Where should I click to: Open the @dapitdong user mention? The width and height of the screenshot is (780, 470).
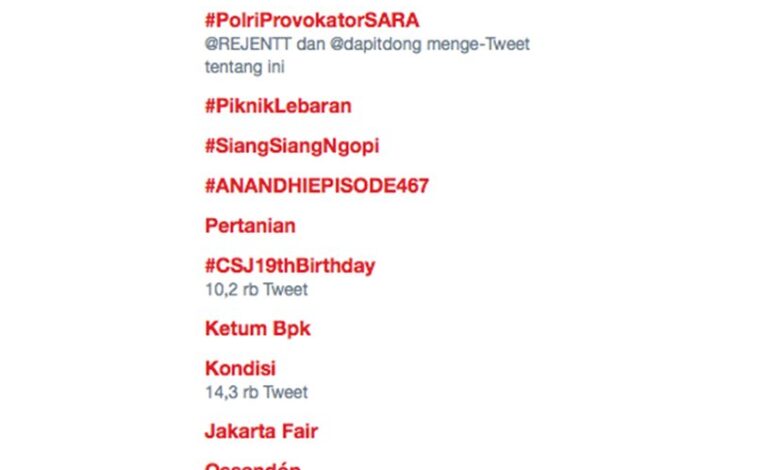point(376,44)
